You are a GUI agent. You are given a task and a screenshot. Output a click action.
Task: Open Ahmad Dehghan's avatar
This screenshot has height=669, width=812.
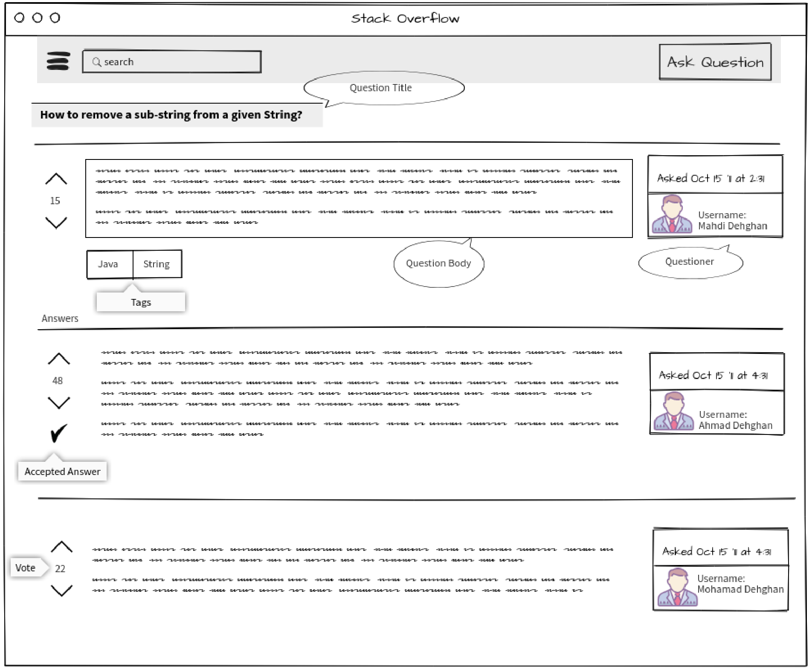[x=674, y=411]
